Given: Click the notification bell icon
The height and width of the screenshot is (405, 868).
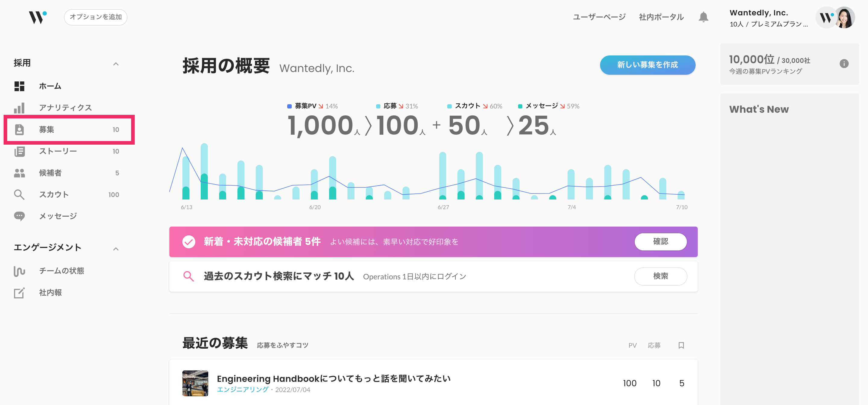Looking at the screenshot, I should pyautogui.click(x=703, y=17).
